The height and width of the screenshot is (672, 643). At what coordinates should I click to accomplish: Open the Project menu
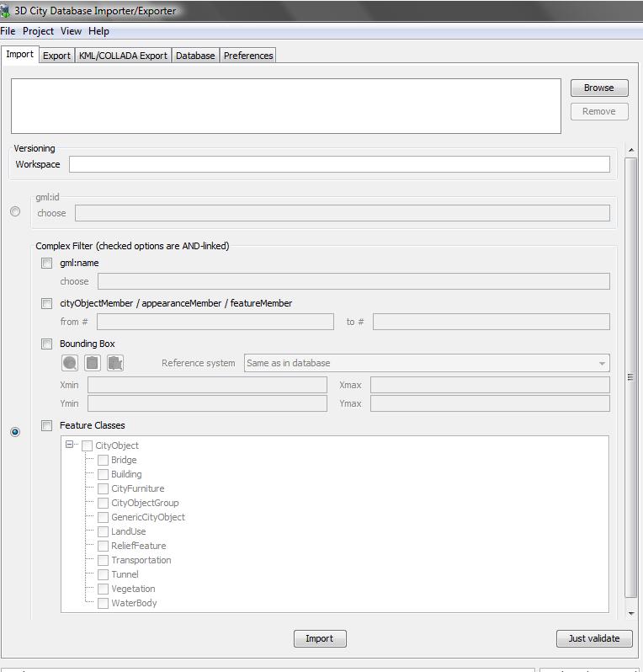point(38,31)
